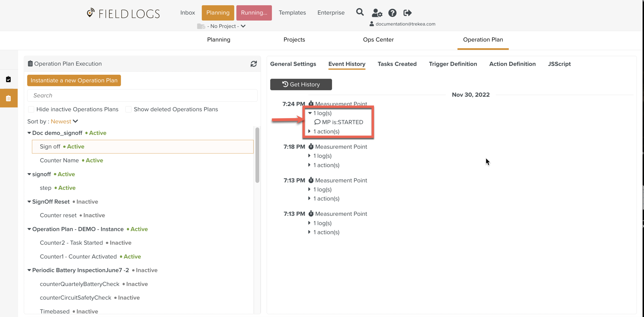Click Instantiate a new Operation Plan
This screenshot has width=644, height=317.
pyautogui.click(x=74, y=80)
